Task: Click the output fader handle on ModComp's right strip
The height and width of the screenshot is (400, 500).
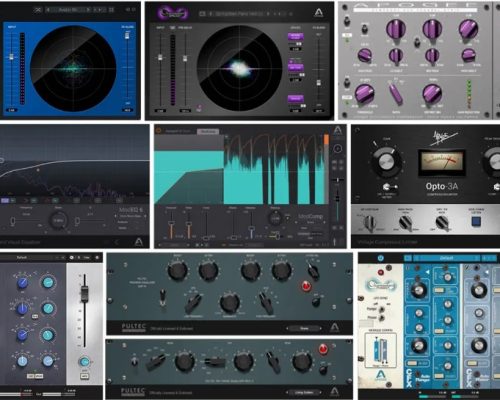Action: [337, 199]
